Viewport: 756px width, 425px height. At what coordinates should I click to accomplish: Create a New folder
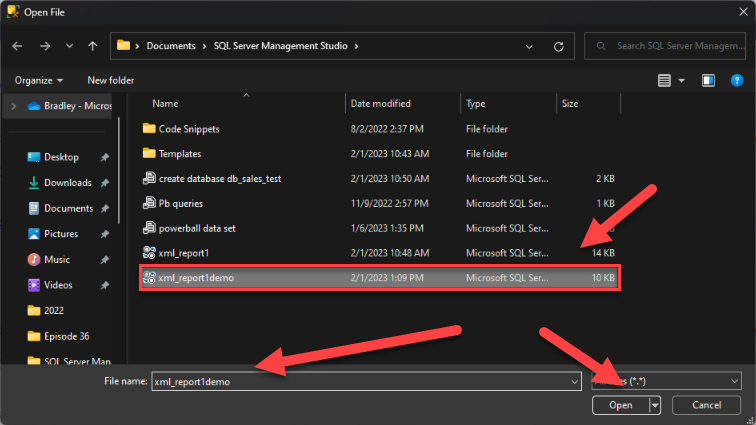110,81
